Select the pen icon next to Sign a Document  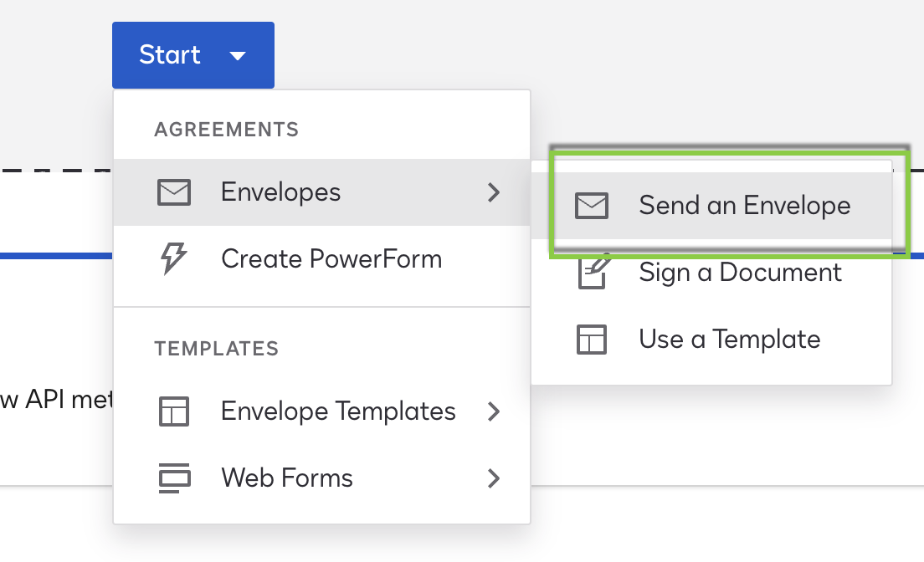pos(592,272)
